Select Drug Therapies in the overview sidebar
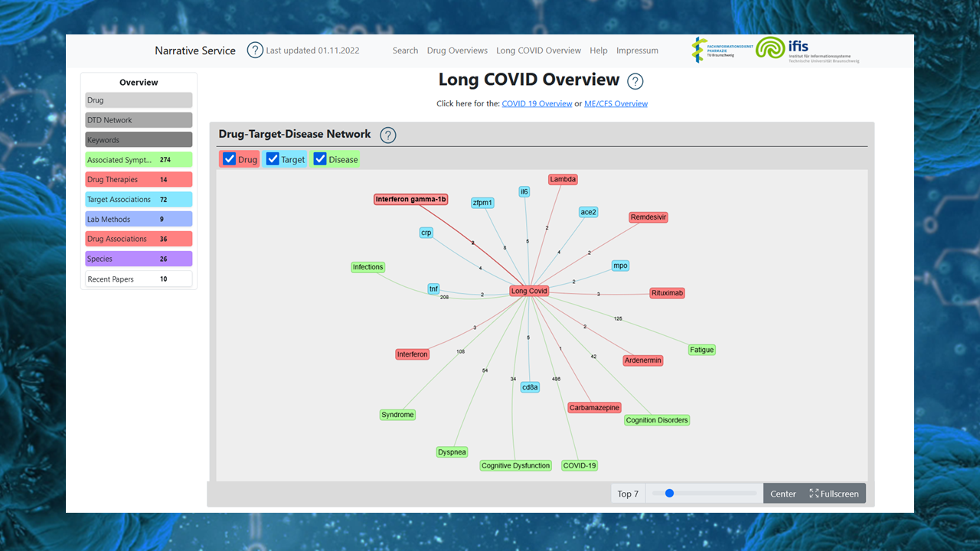The width and height of the screenshot is (980, 551). coord(139,180)
